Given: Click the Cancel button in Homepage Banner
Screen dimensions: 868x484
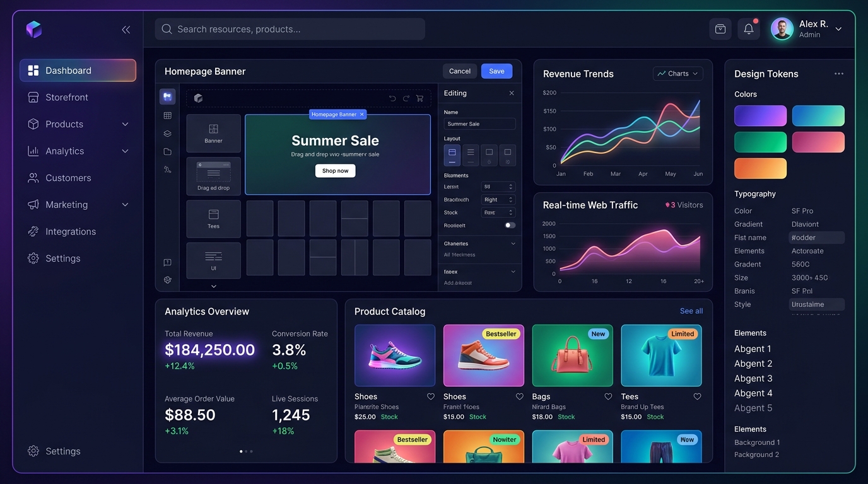Looking at the screenshot, I should click(460, 71).
